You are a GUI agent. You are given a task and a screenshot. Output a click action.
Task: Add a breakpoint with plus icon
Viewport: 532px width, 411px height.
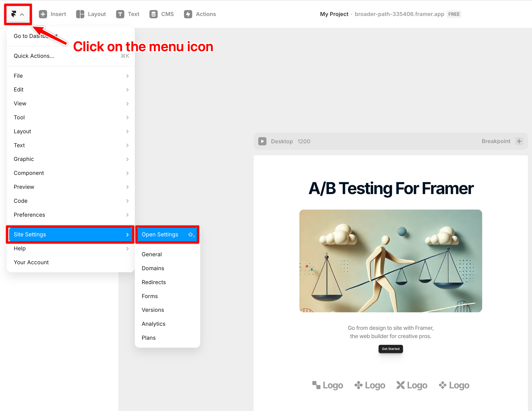(519, 141)
